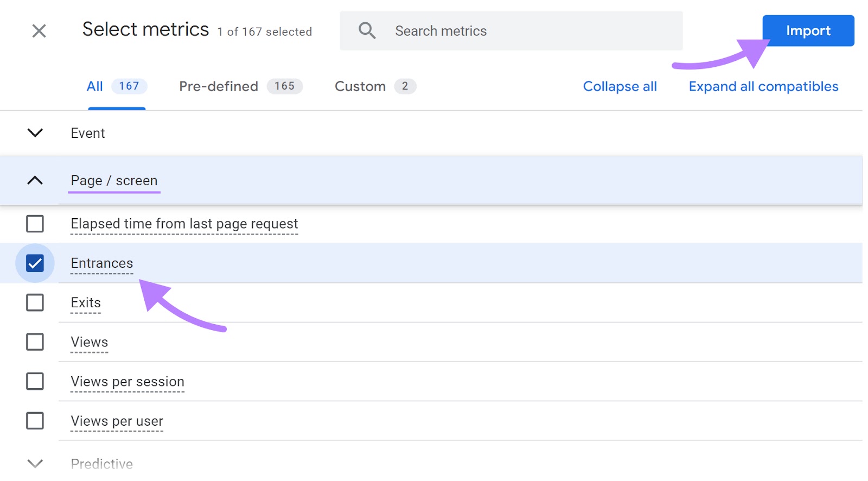Check Elapsed time from last page request

(x=35, y=224)
